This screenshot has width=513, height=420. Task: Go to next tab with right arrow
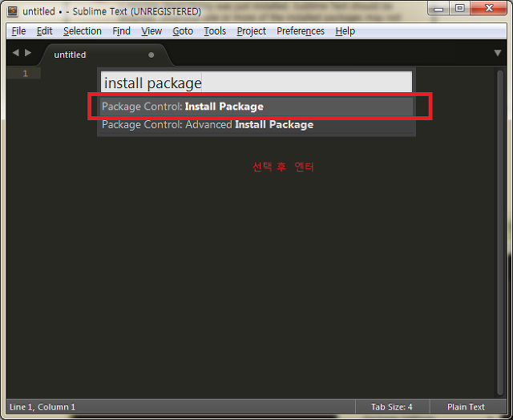[28, 53]
